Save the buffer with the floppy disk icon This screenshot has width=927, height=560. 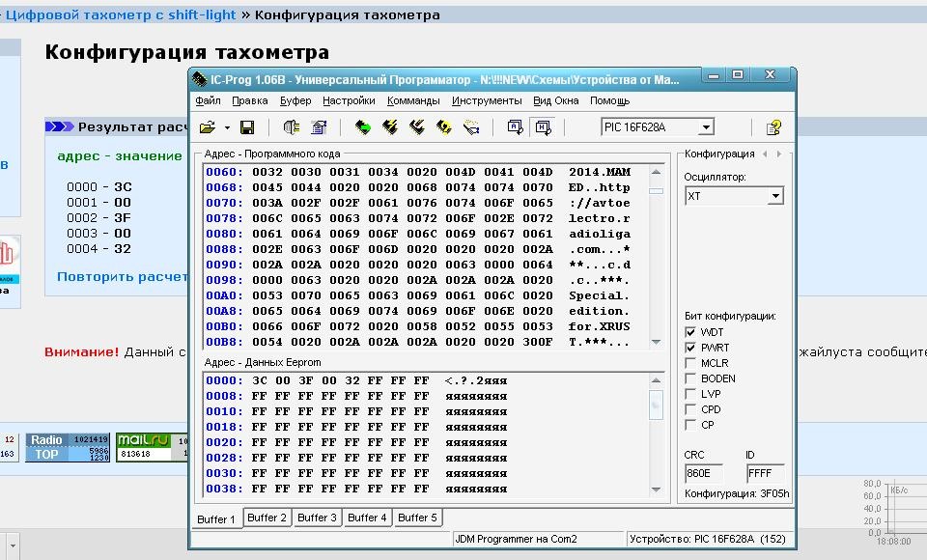point(247,127)
